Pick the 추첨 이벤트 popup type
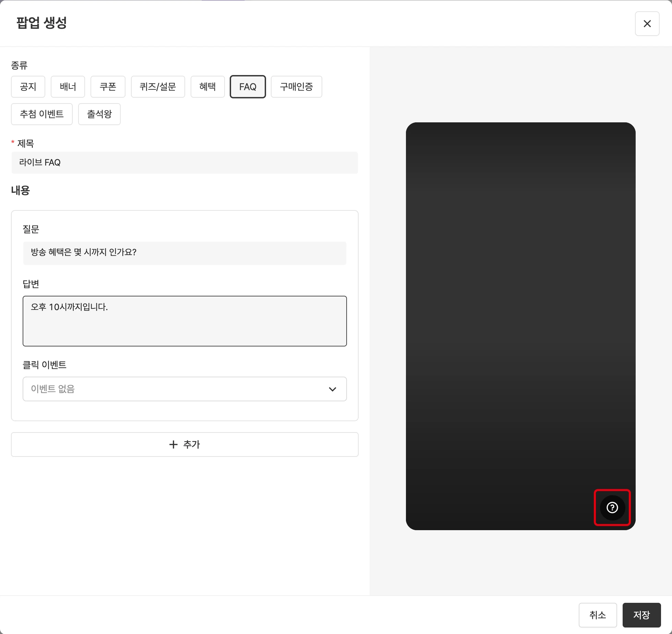 [x=42, y=114]
